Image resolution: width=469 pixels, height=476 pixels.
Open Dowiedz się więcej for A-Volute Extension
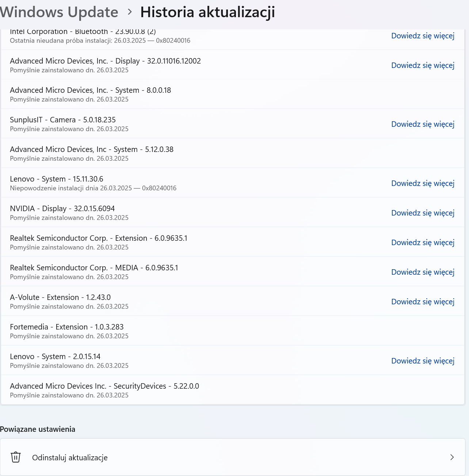pyautogui.click(x=423, y=302)
